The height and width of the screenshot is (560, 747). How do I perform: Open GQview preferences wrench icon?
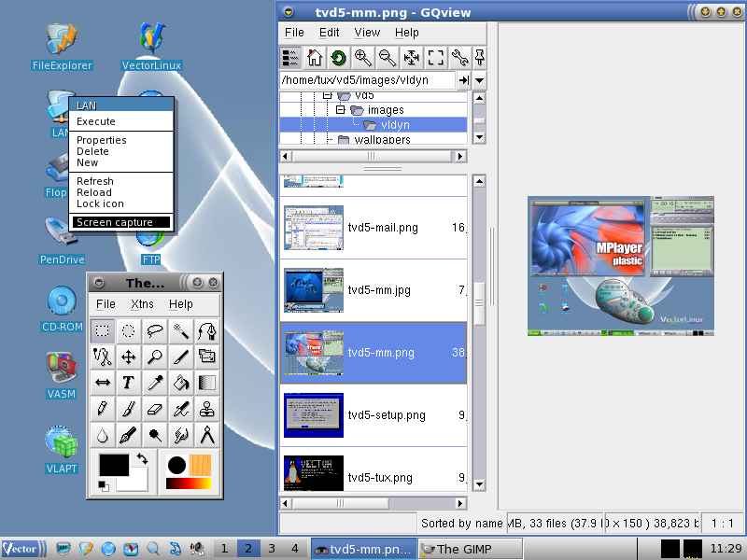point(459,58)
